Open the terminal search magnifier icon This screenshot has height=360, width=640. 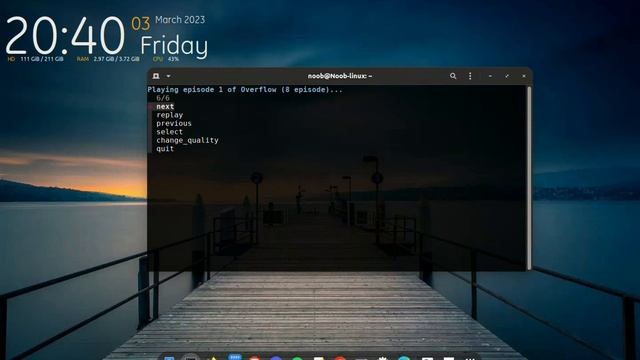(x=453, y=76)
